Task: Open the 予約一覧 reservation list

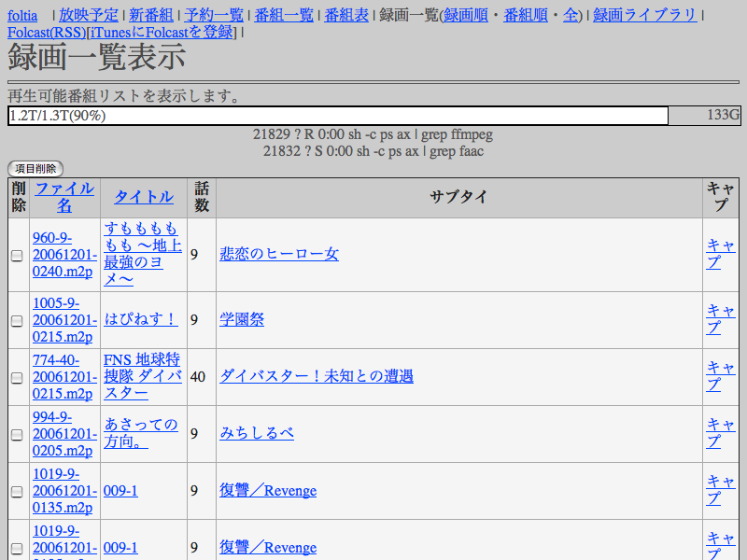Action: [x=214, y=15]
